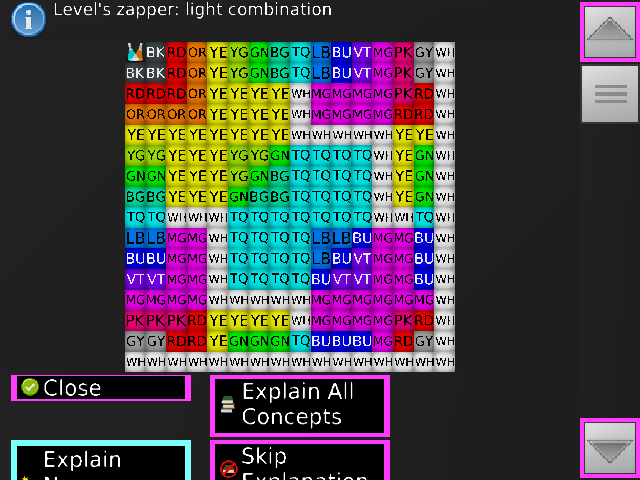Open the three-line hamburger menu
The height and width of the screenshot is (480, 640).
[610, 94]
